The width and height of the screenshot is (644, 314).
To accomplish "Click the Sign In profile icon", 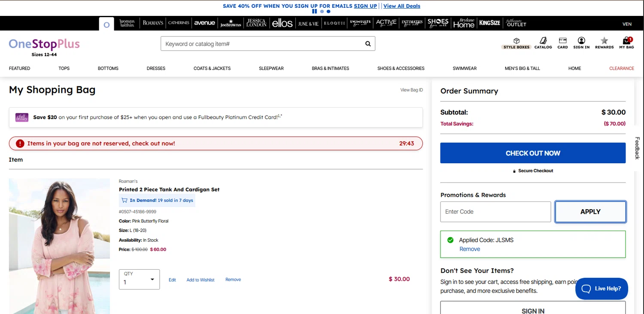I will coord(581,41).
